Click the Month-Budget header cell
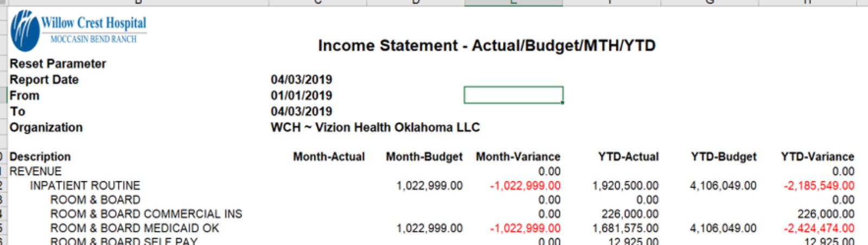Viewport: 868px width, 245px height. click(x=424, y=157)
